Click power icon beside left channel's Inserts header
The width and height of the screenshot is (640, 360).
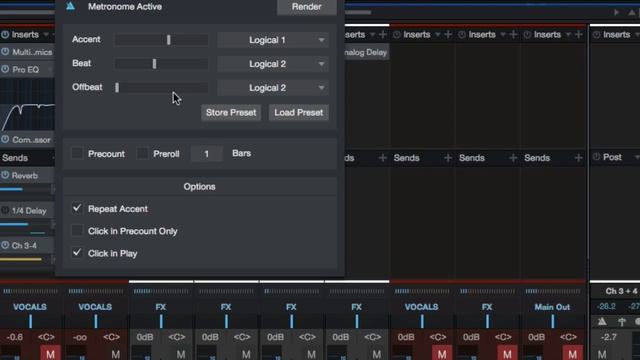coord(5,35)
